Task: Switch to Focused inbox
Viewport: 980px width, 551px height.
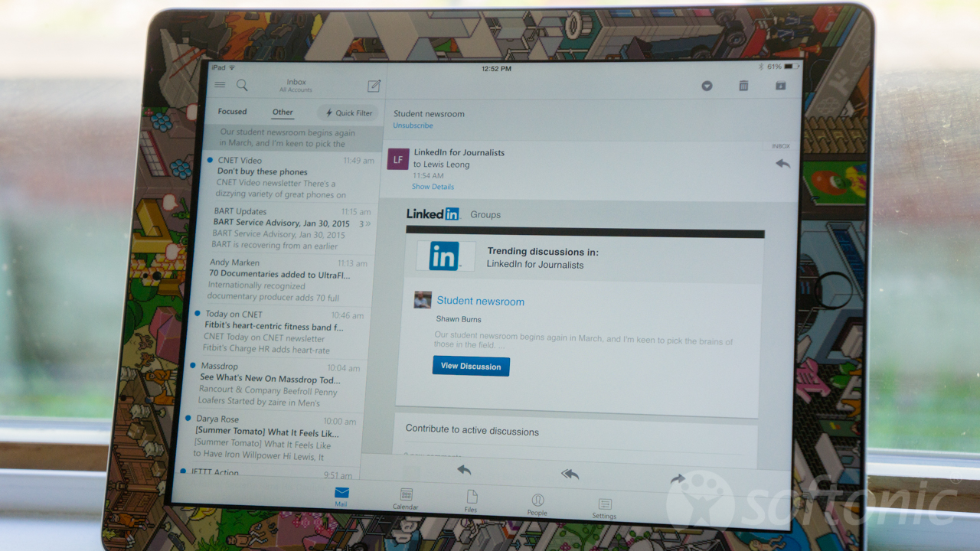Action: [232, 112]
